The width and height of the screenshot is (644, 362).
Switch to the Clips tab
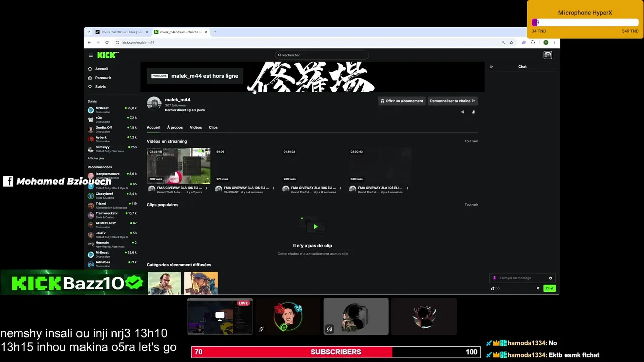point(213,127)
